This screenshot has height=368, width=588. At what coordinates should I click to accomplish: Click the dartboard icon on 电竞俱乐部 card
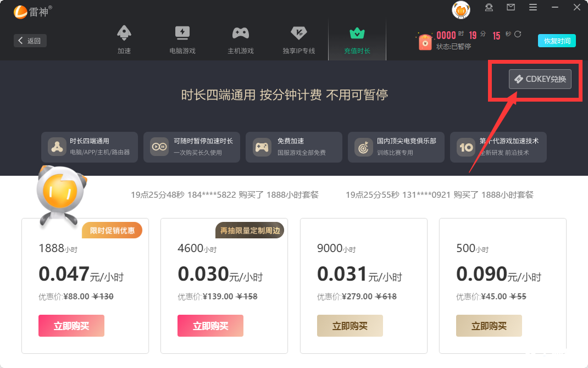click(364, 147)
